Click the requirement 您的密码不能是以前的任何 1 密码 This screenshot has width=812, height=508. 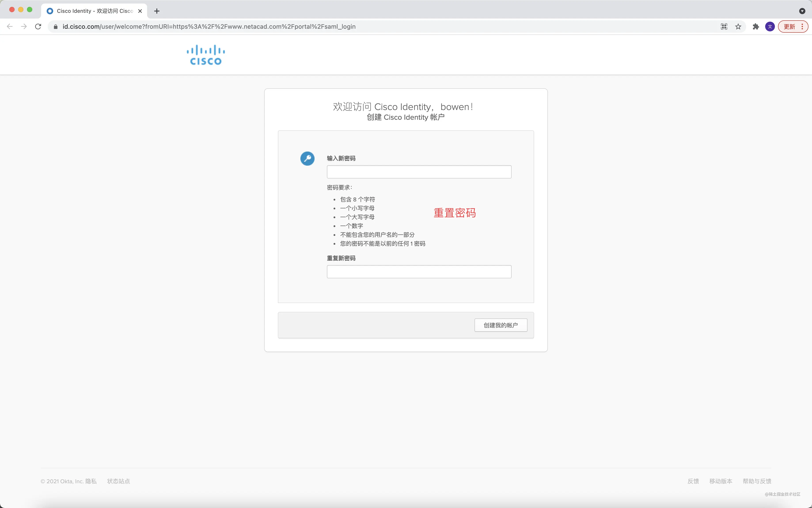point(383,244)
